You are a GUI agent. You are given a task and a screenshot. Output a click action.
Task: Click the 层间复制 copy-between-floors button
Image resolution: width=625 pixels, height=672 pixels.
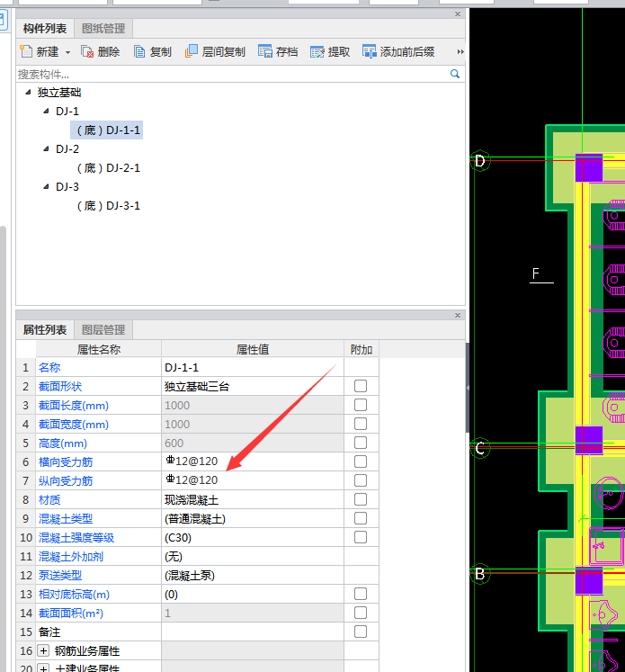click(x=215, y=52)
